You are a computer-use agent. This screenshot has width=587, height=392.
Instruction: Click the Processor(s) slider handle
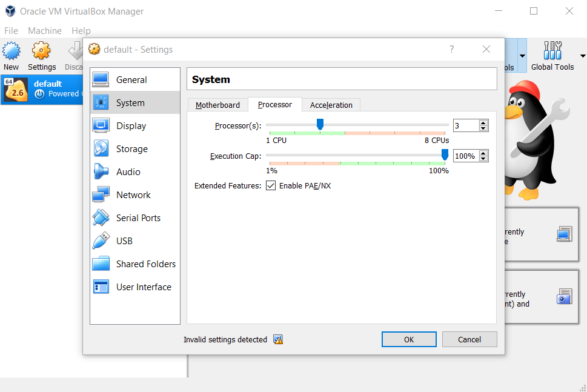(x=320, y=124)
